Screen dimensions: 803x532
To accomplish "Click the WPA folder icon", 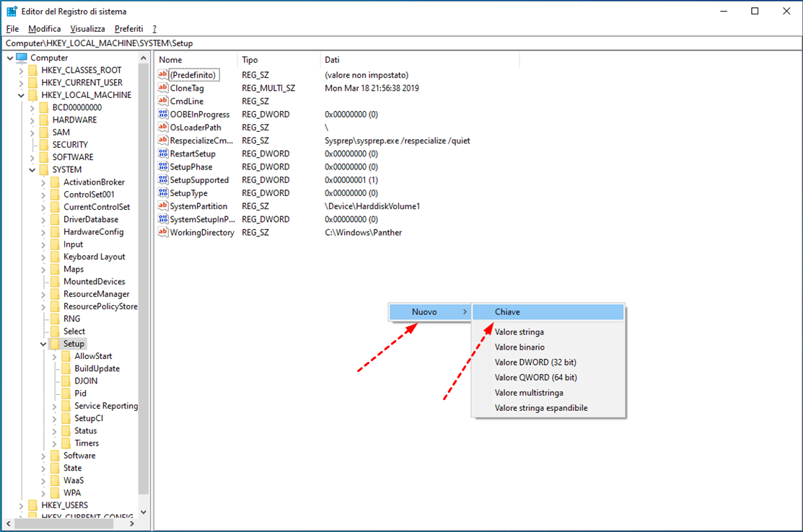I will 56,492.
